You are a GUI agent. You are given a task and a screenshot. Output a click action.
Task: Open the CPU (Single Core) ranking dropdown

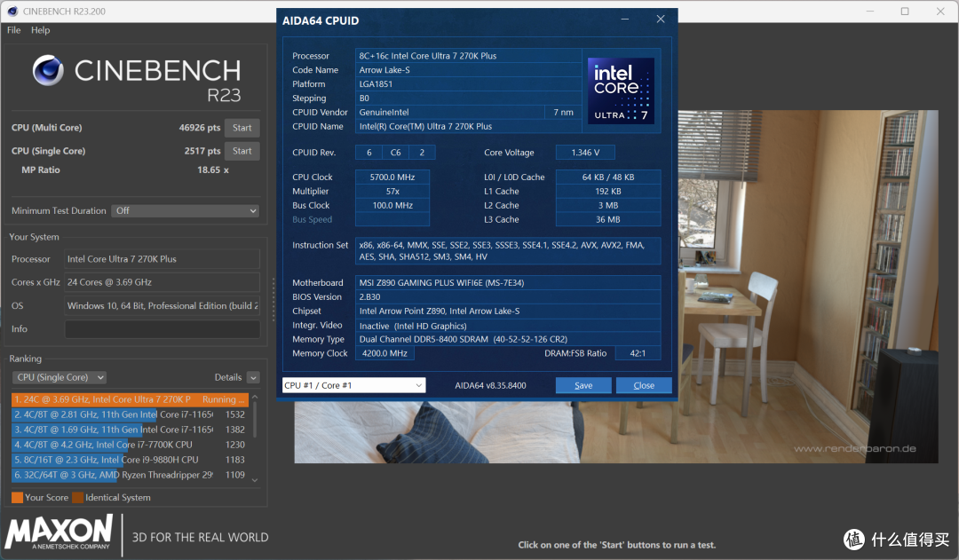coord(59,377)
